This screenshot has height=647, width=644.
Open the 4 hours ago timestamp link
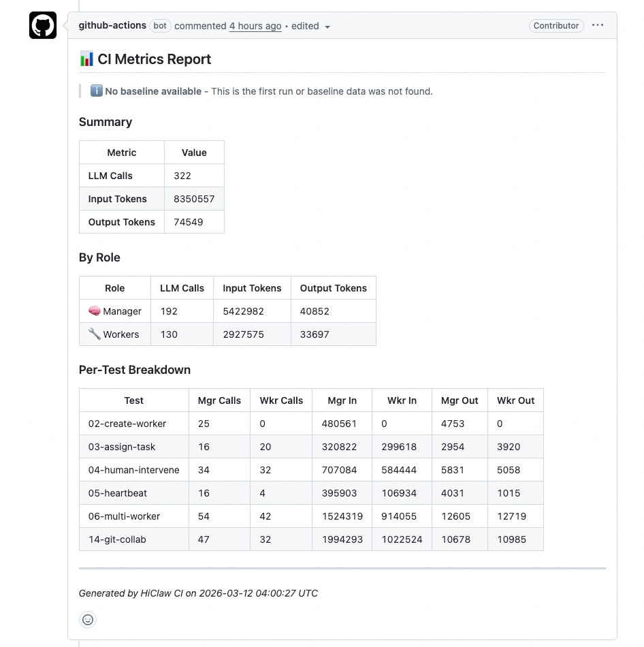[x=255, y=26]
